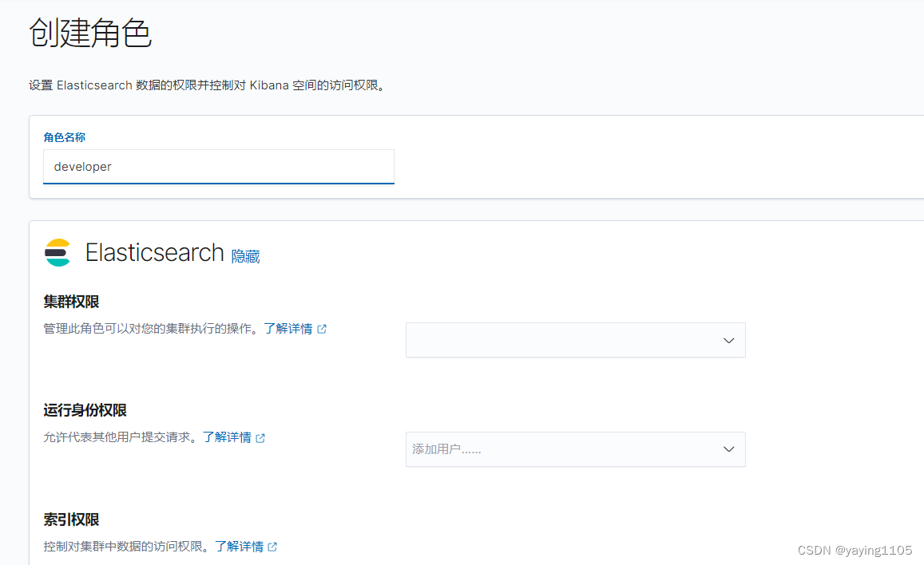This screenshot has height=565, width=924.
Task: Open the 了解详情 link under 索引权限
Action: tap(239, 546)
